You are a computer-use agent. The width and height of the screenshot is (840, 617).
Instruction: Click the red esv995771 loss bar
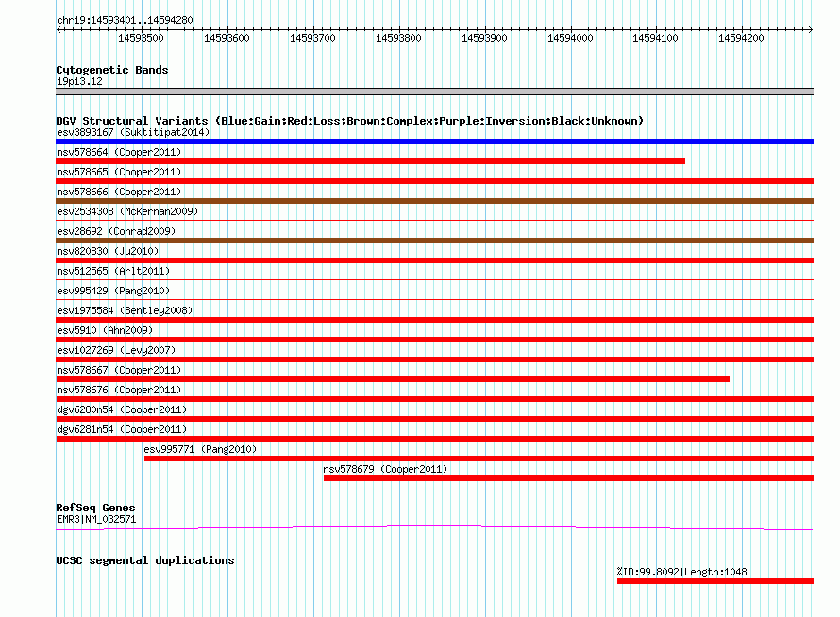[479, 459]
